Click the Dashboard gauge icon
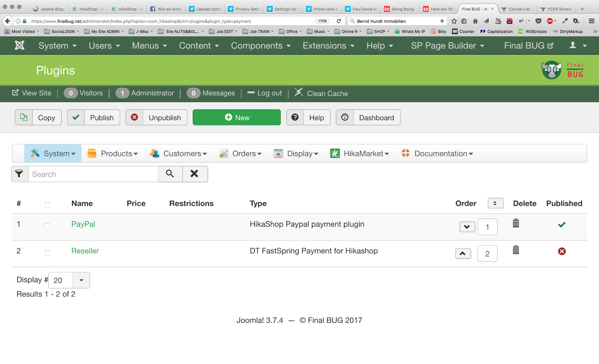 pyautogui.click(x=345, y=117)
